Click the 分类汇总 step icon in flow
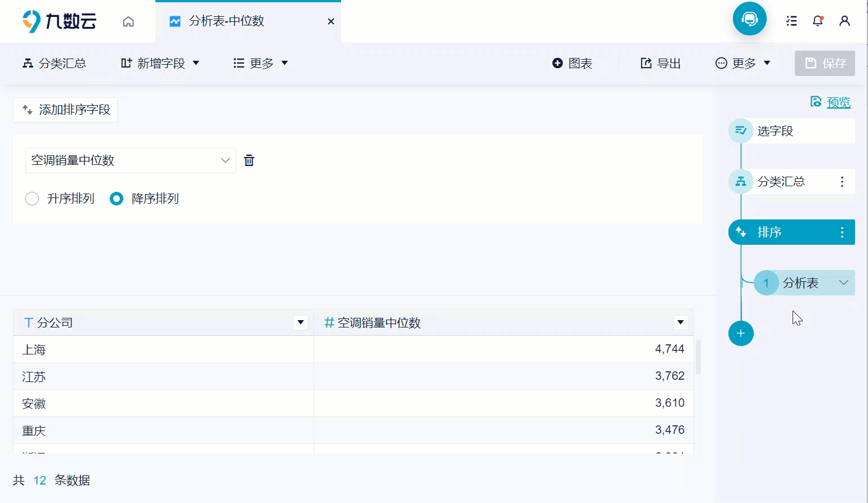Viewport: 868px width, 503px height. pyautogui.click(x=741, y=182)
